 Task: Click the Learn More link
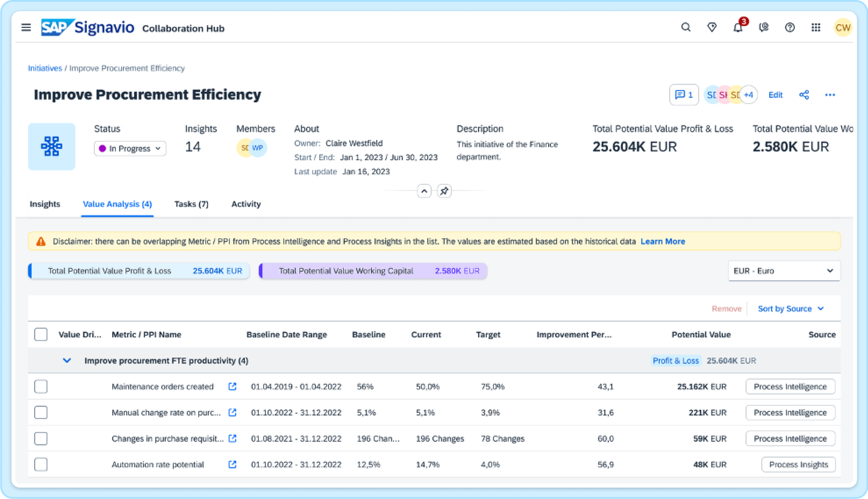pyautogui.click(x=663, y=241)
